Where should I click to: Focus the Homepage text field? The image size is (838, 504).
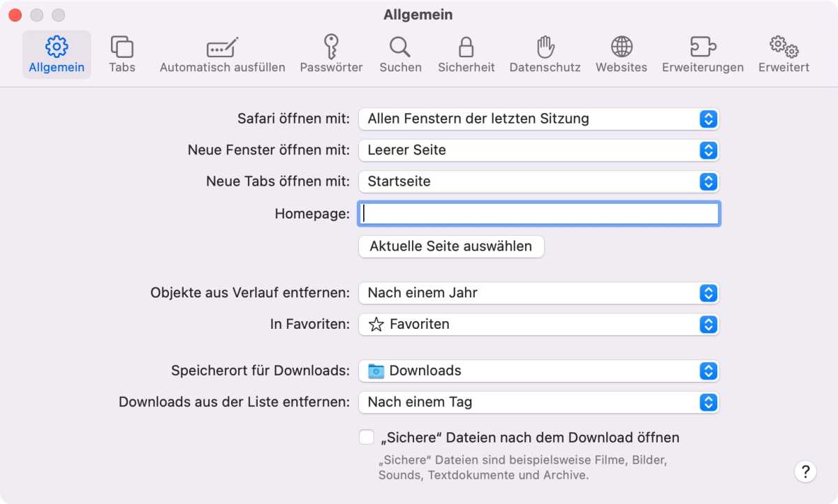point(538,214)
